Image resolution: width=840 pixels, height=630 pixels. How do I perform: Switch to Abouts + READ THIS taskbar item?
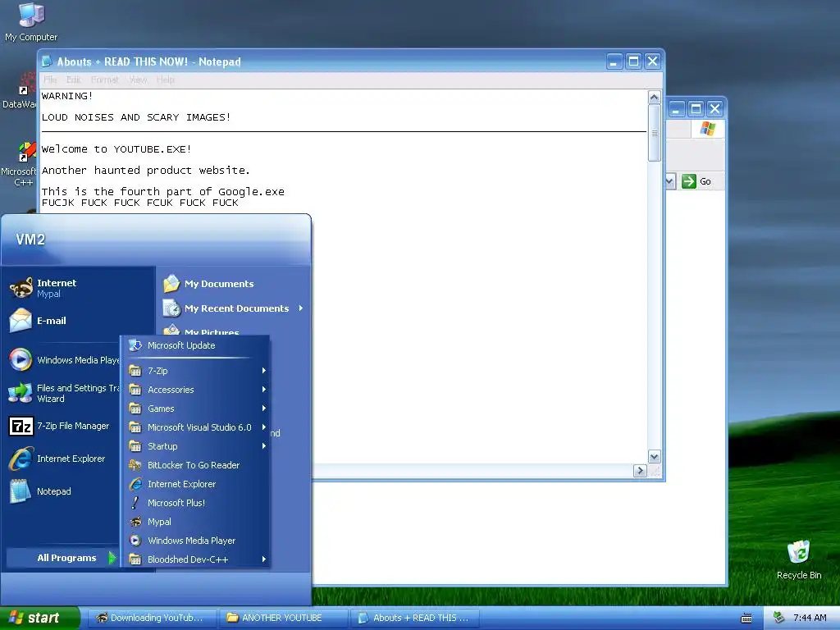[415, 618]
